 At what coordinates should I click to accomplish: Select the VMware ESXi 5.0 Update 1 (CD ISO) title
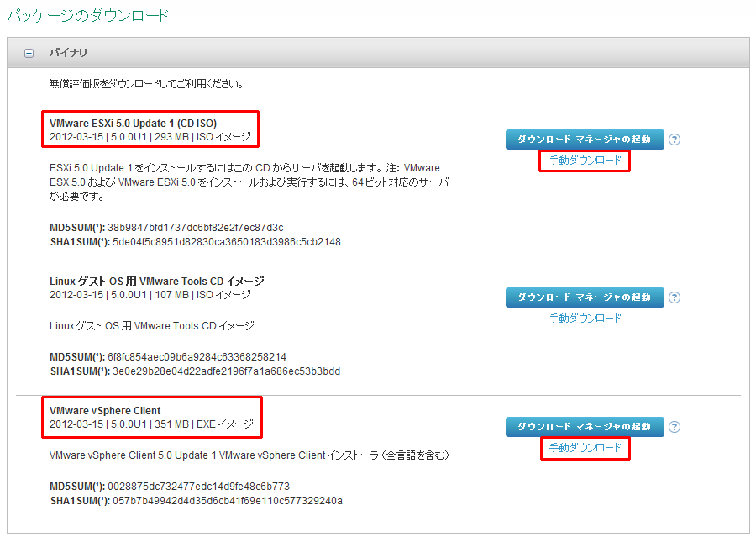click(x=133, y=123)
